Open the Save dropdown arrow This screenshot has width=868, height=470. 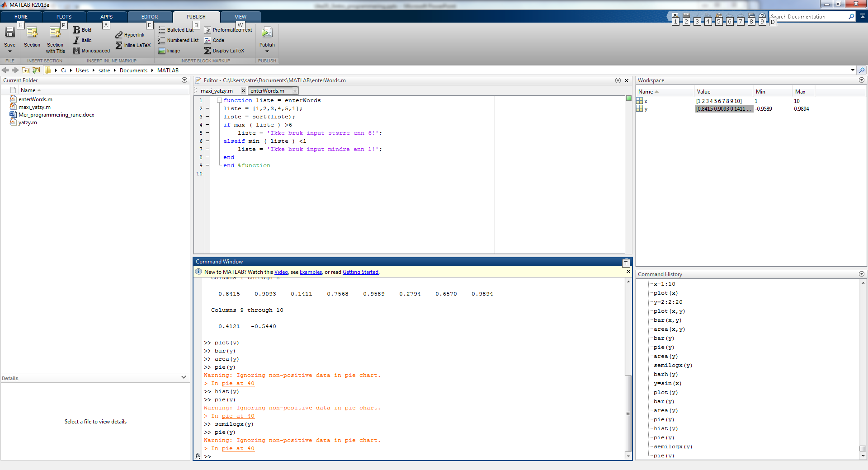coord(10,51)
